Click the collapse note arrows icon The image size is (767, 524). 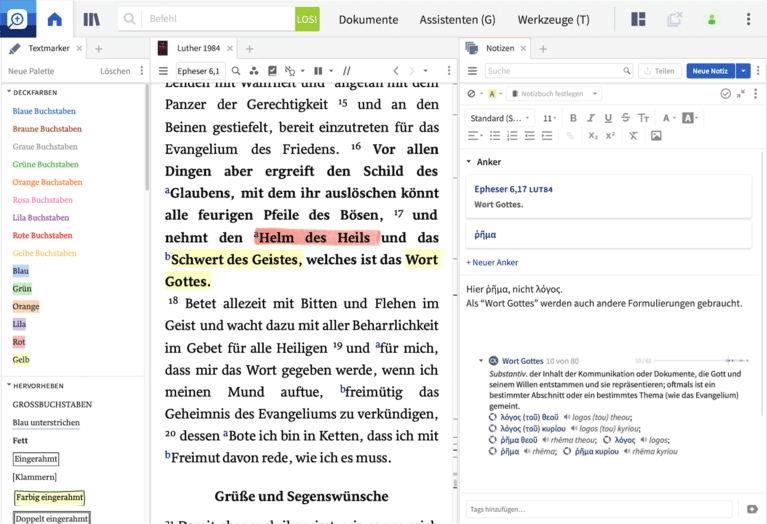741,93
